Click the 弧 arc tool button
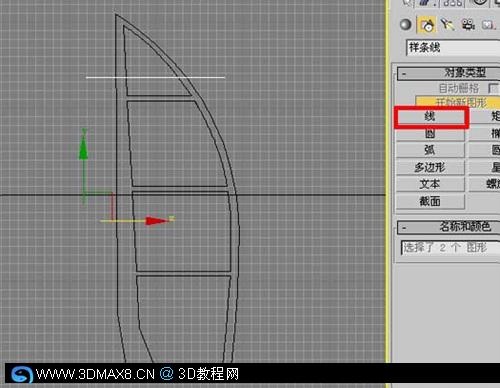 (x=430, y=150)
